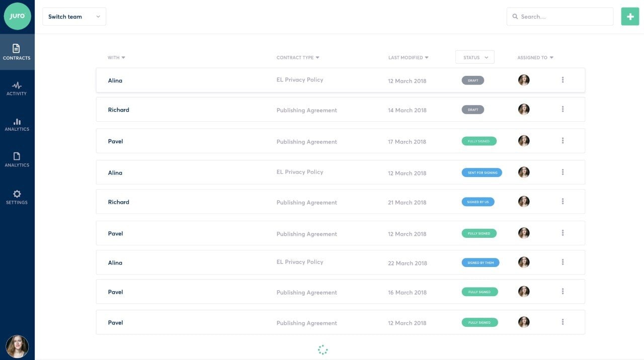Select SETTINGS entry in the sidebar menu
644x360 pixels.
(x=17, y=202)
